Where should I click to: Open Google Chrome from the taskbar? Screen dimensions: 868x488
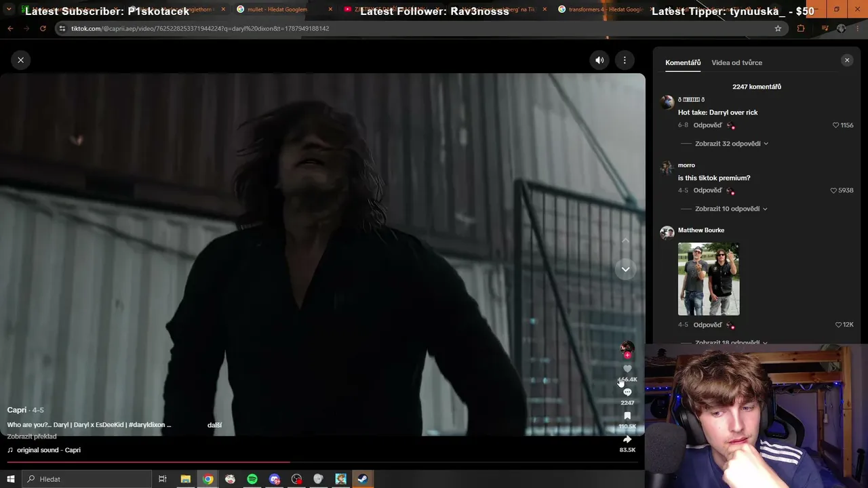pyautogui.click(x=208, y=479)
